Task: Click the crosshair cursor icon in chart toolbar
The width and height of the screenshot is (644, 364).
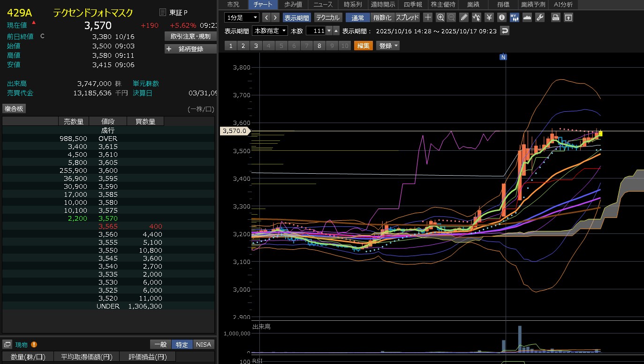Action: click(x=428, y=17)
